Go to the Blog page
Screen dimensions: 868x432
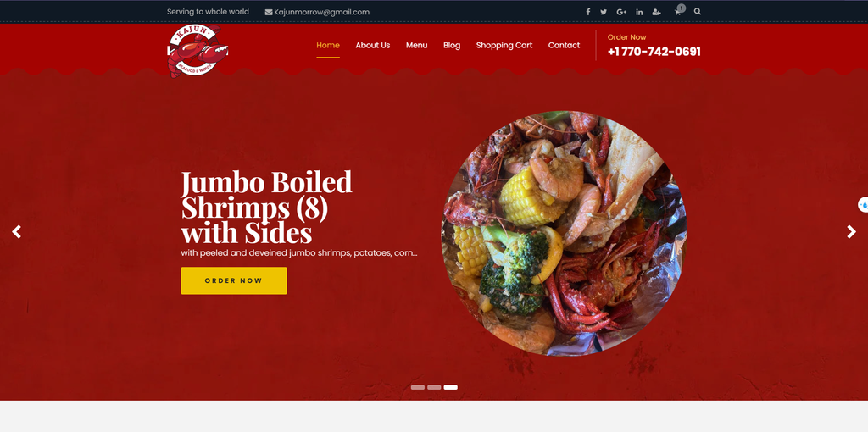[x=452, y=46]
